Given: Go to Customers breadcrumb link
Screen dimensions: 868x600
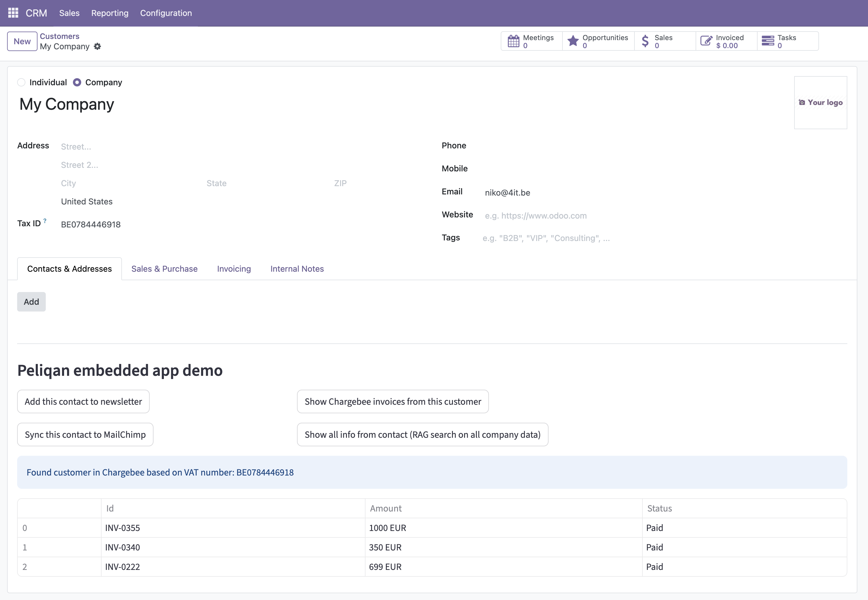Looking at the screenshot, I should (x=59, y=36).
